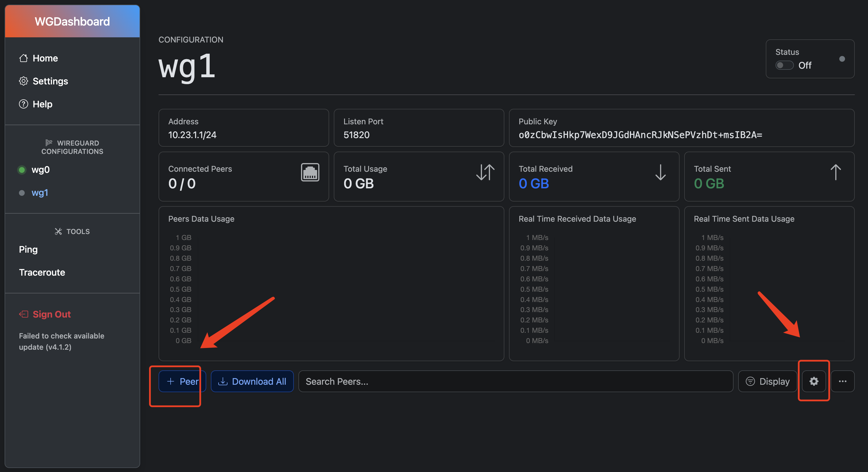Click the Connected Peers count 0 / 0
The image size is (868, 472).
182,184
